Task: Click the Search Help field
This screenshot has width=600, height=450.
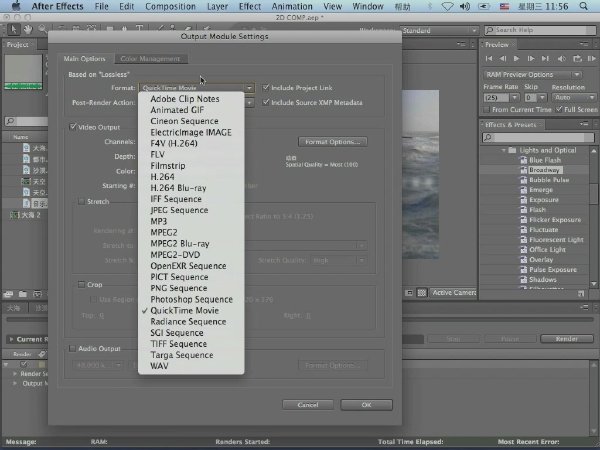Action: pos(540,30)
